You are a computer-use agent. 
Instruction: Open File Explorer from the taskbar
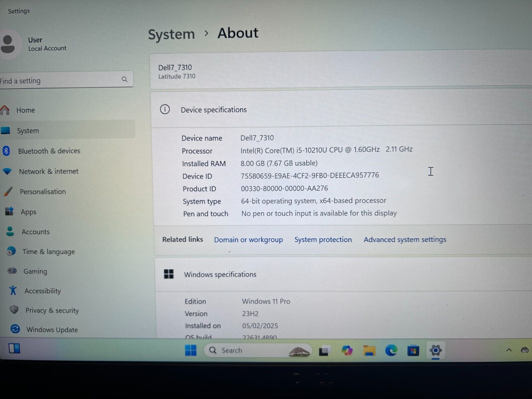[369, 350]
